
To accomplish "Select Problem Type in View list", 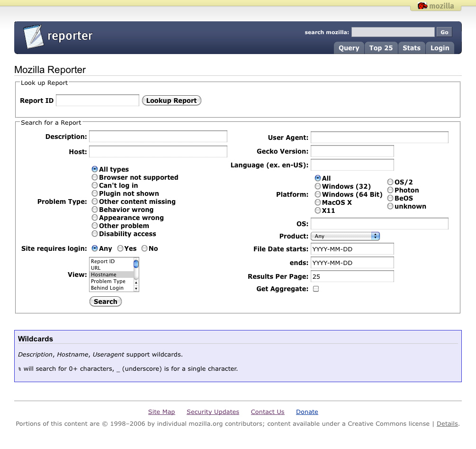I will coord(111,281).
